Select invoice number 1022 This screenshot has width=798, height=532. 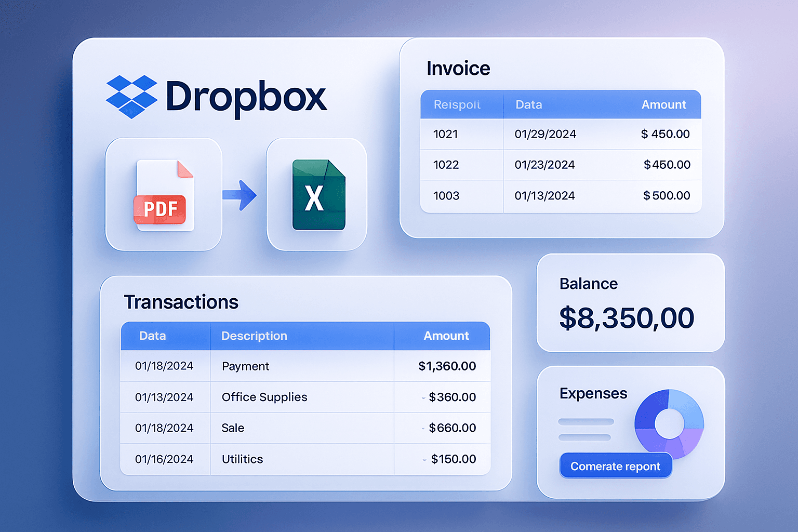coord(446,165)
